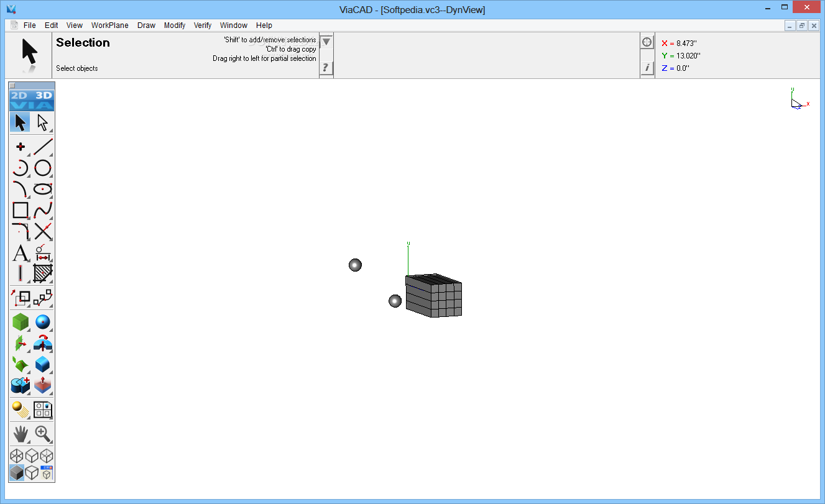Select the green Surface primitives tool
The width and height of the screenshot is (825, 504).
(x=21, y=323)
